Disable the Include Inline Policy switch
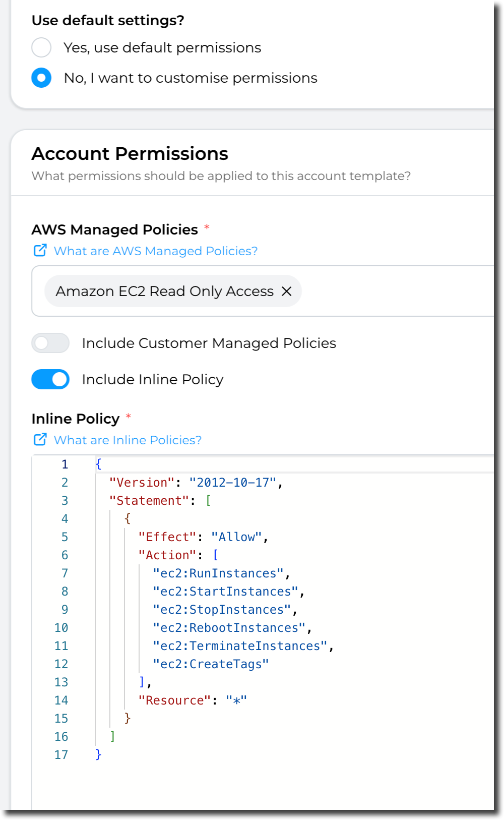 (x=50, y=380)
